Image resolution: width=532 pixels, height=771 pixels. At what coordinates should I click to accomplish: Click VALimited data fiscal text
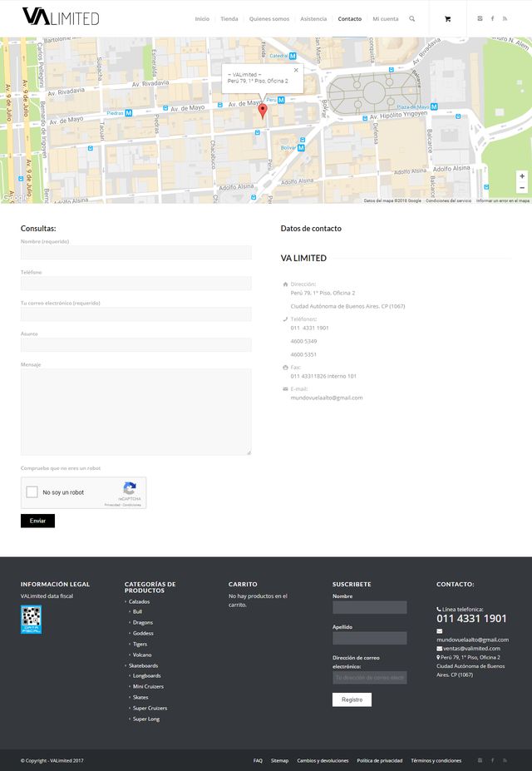click(x=47, y=596)
